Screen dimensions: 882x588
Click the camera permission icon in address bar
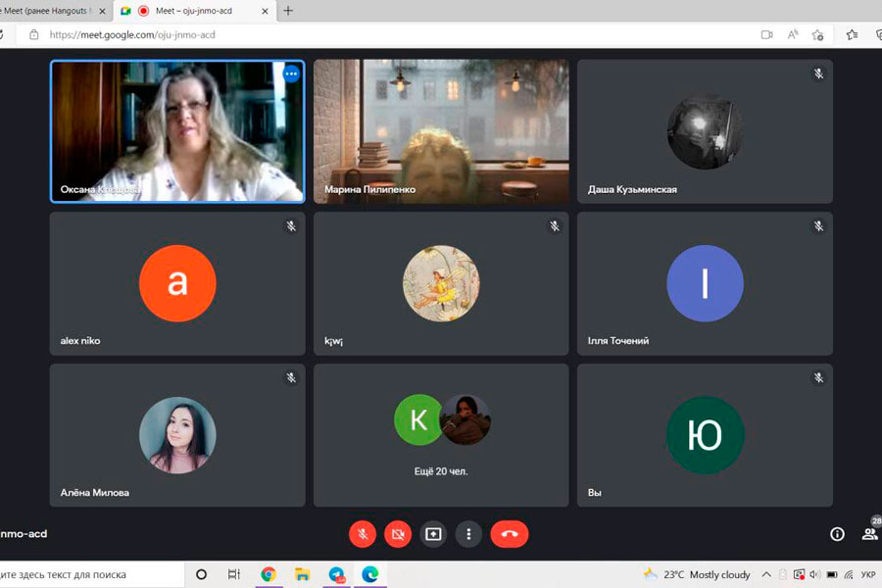[x=766, y=35]
